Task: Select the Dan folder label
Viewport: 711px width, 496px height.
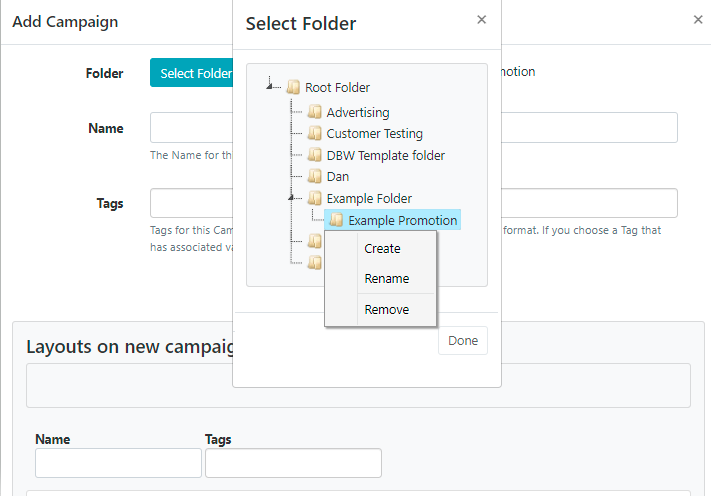Action: coord(338,176)
